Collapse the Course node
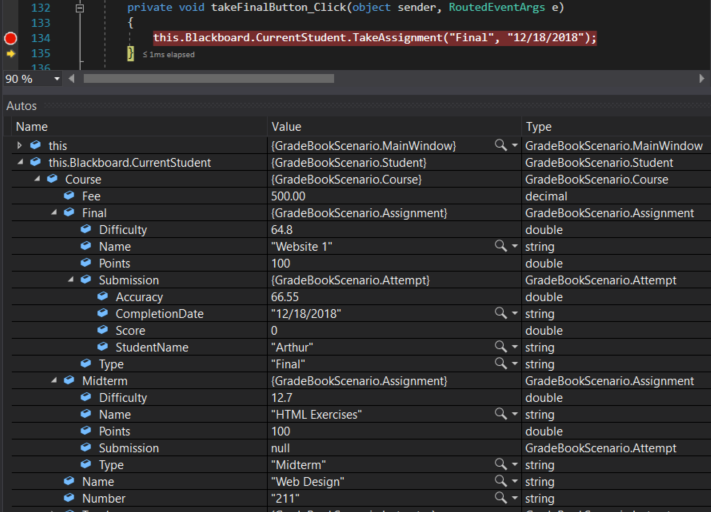Image resolution: width=711 pixels, height=512 pixels. (37, 179)
